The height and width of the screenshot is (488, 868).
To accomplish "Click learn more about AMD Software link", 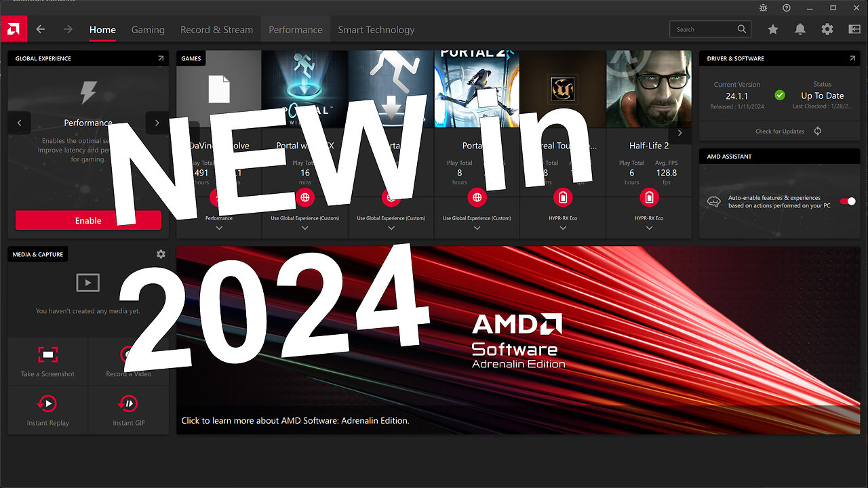I will click(295, 420).
